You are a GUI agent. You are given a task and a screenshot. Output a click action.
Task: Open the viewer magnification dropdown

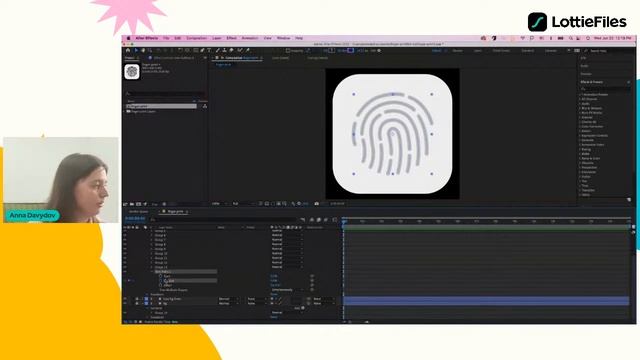tap(219, 203)
